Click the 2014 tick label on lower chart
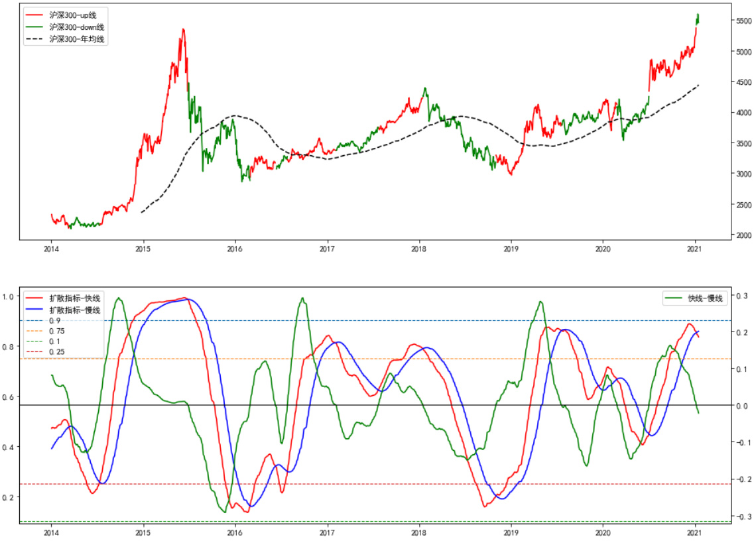Viewport: 756px width, 541px height. pyautogui.click(x=51, y=532)
